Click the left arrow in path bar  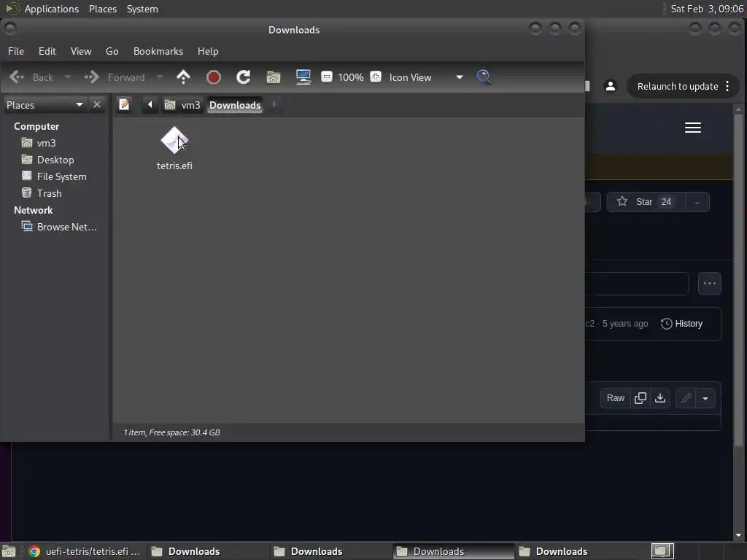pyautogui.click(x=150, y=105)
